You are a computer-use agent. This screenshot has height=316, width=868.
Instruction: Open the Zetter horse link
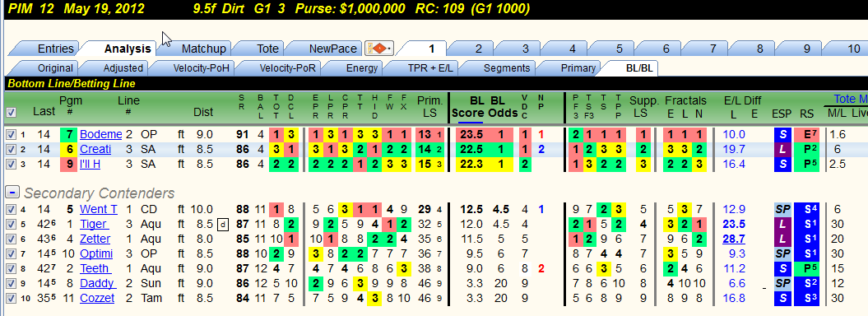click(95, 239)
